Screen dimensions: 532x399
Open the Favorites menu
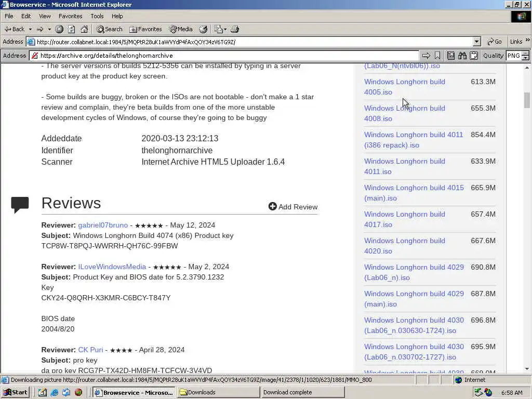pyautogui.click(x=70, y=16)
